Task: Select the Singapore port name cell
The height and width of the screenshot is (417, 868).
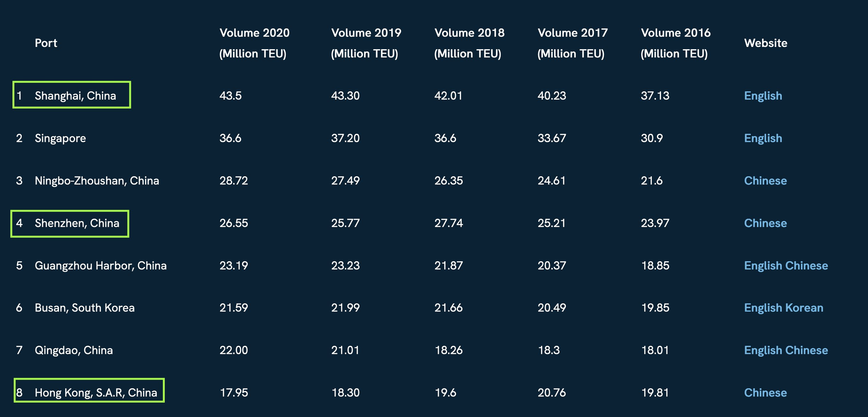Action: (60, 138)
